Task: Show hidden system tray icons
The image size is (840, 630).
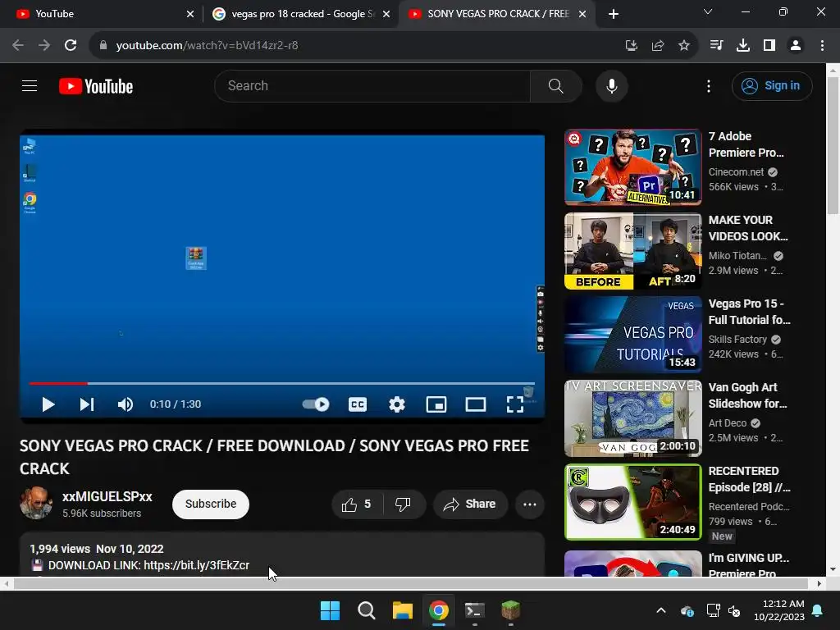Action: pos(661,610)
